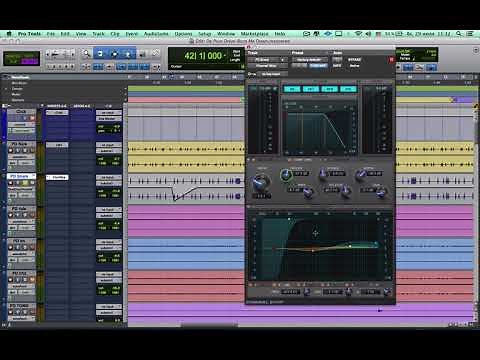Open the Apple menu
Viewport: 480px width, 360px height.
[9, 34]
